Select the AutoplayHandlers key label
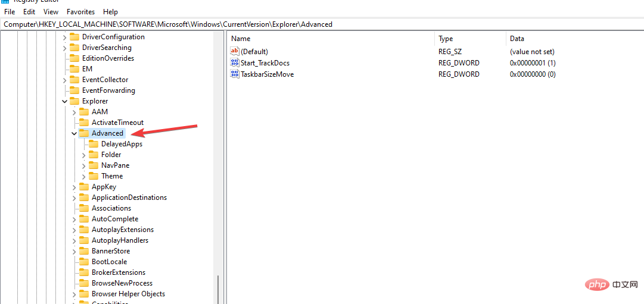Viewport: 644px width, 304px height. pyautogui.click(x=120, y=240)
